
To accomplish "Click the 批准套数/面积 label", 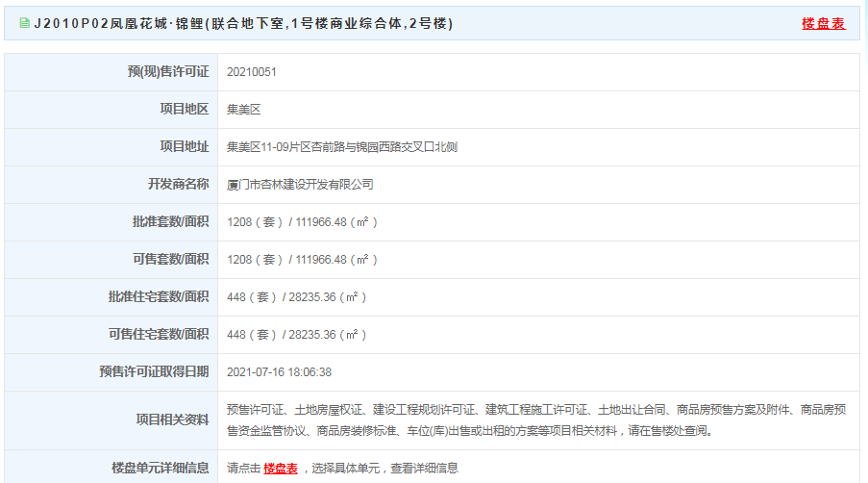I will point(170,222).
